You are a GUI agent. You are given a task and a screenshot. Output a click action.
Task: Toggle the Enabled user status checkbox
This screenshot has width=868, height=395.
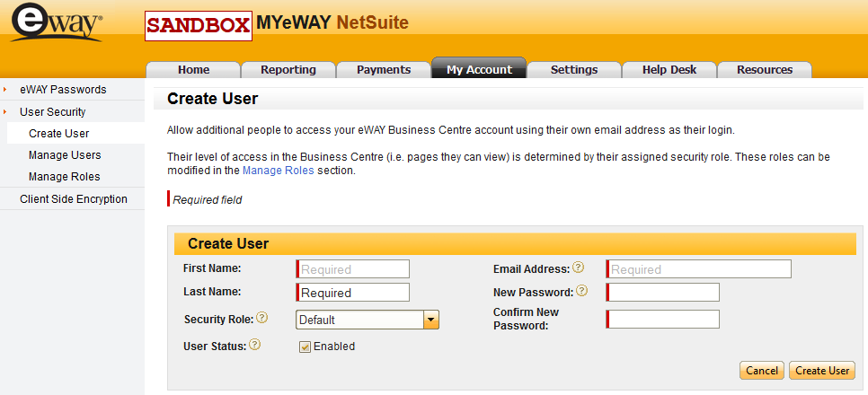tap(305, 347)
